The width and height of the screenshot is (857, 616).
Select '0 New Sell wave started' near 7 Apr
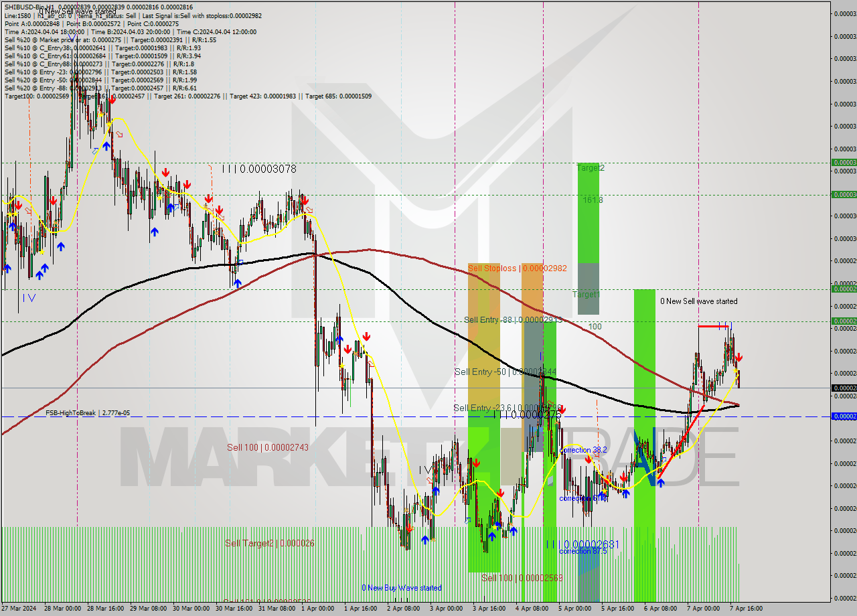[699, 301]
